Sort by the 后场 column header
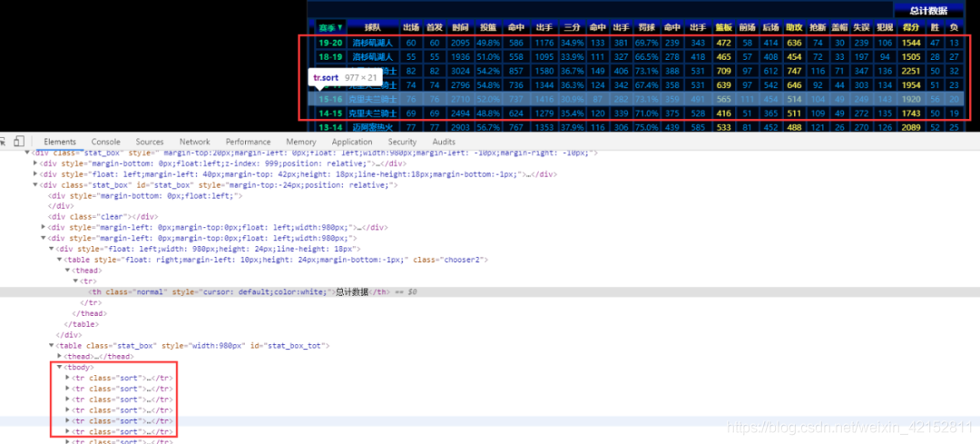 [771, 27]
